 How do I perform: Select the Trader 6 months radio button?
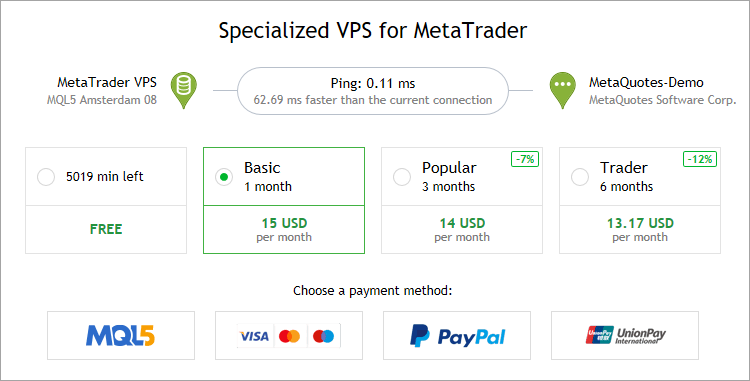pos(580,177)
